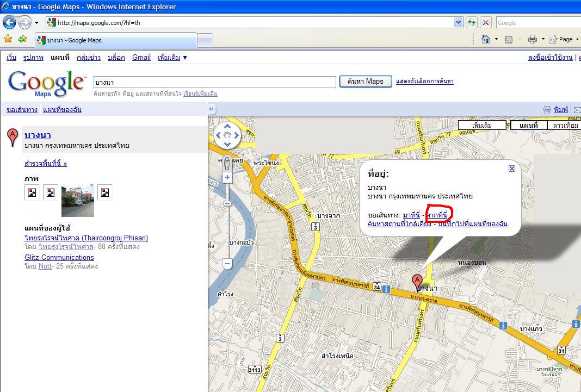Screen dimensions: 581x392
Task: Click the red A marker beside the บางนา result
Action: [13, 137]
